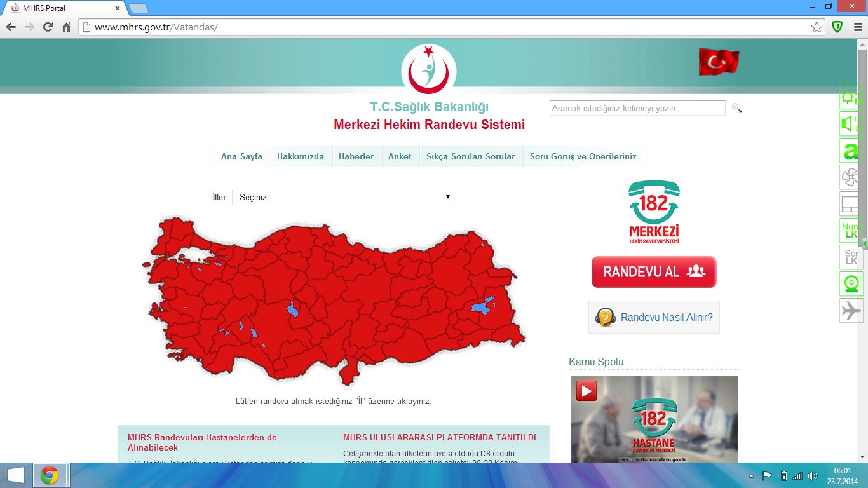The image size is (868, 488).
Task: Open the Anket menu item
Action: [400, 156]
